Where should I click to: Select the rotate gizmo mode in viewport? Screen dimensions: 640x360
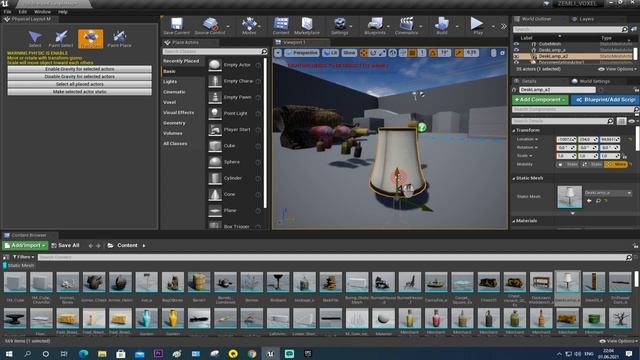click(x=373, y=53)
